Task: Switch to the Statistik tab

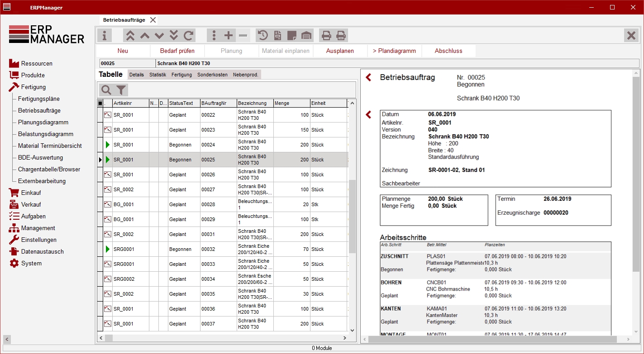Action: pos(158,75)
